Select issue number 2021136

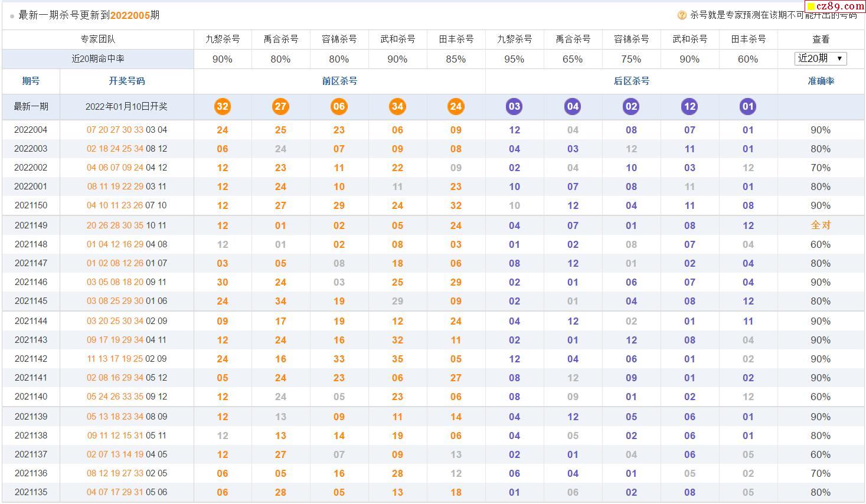31,473
